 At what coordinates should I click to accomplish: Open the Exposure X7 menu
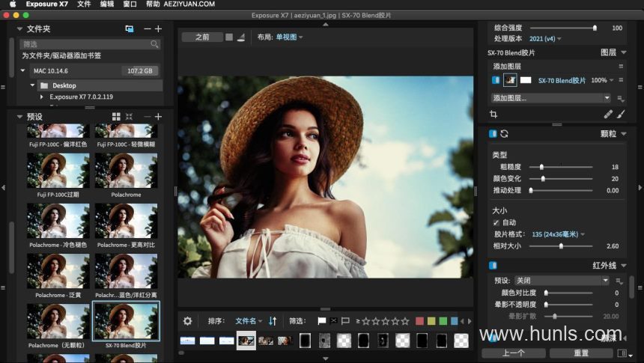tap(47, 4)
